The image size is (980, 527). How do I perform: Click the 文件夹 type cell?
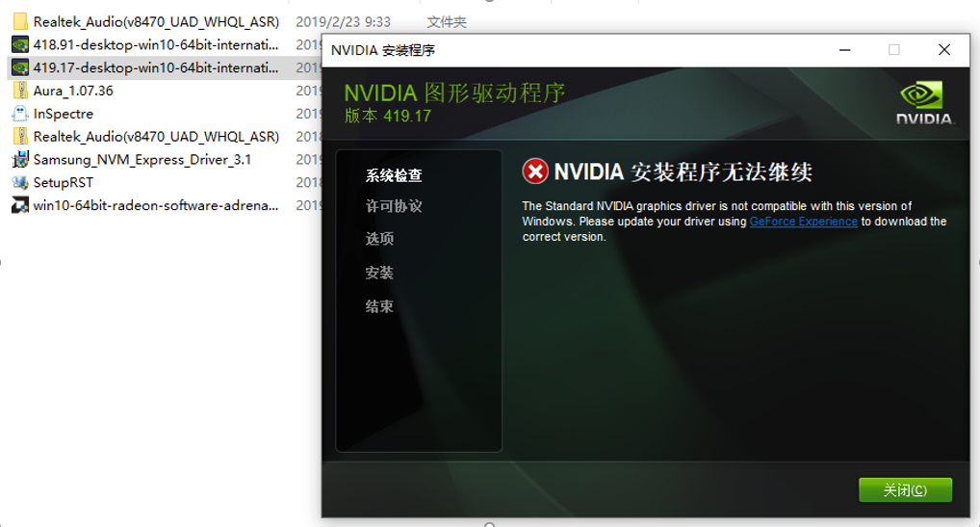click(447, 22)
